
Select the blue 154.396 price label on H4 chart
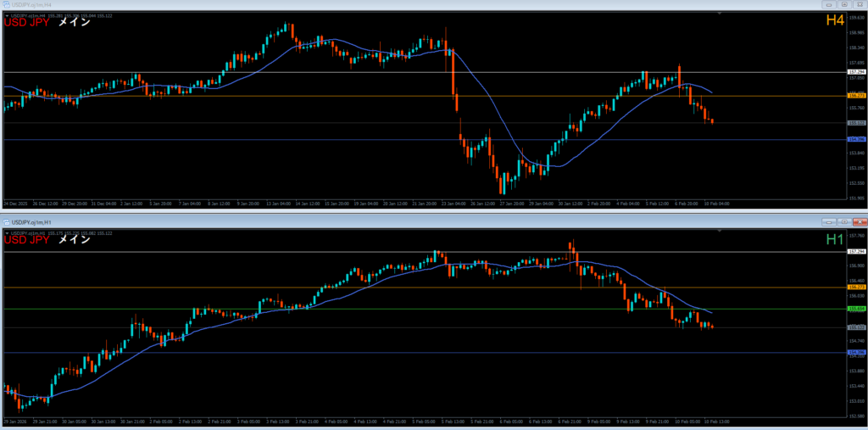tap(855, 139)
